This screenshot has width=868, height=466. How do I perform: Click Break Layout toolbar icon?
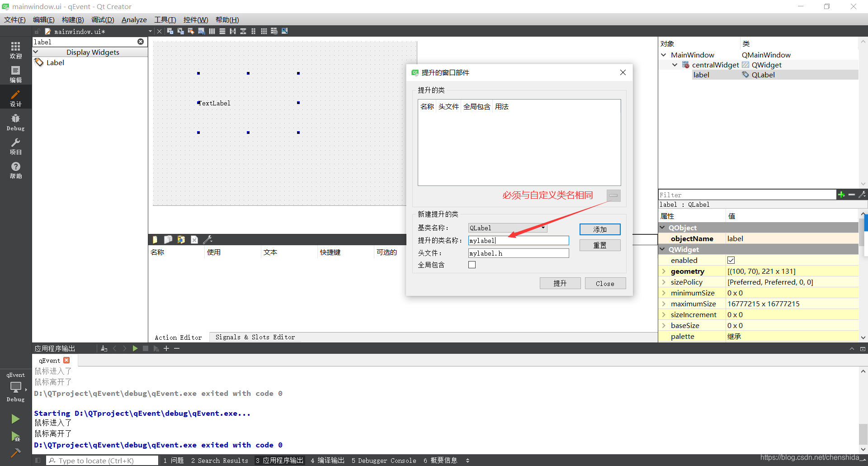click(274, 31)
